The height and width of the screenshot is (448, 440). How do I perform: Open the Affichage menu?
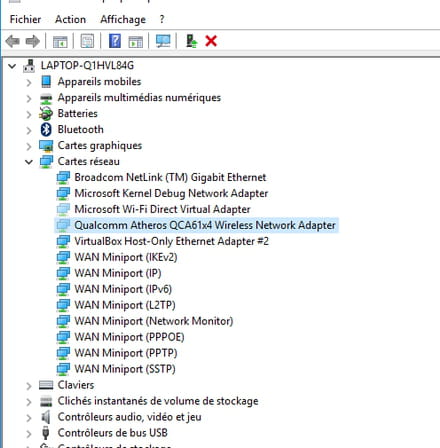point(123,19)
